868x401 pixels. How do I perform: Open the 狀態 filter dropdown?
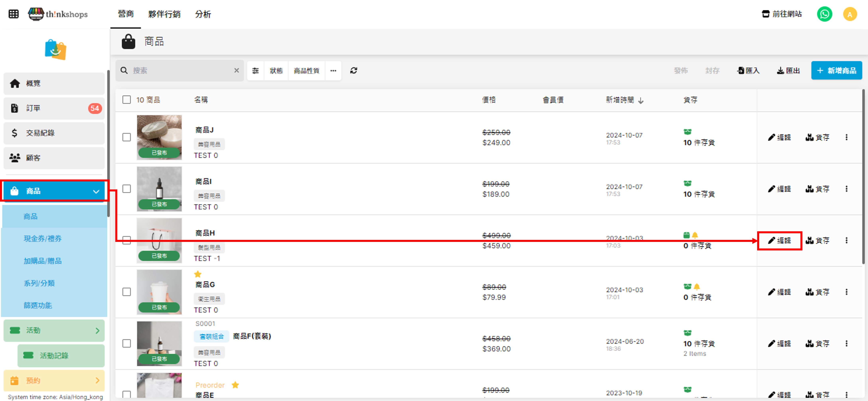(x=276, y=70)
